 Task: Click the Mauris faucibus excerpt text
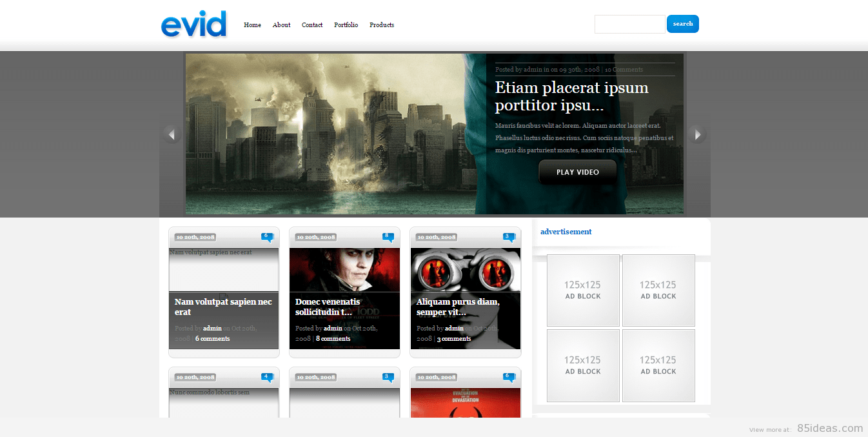[584, 138]
